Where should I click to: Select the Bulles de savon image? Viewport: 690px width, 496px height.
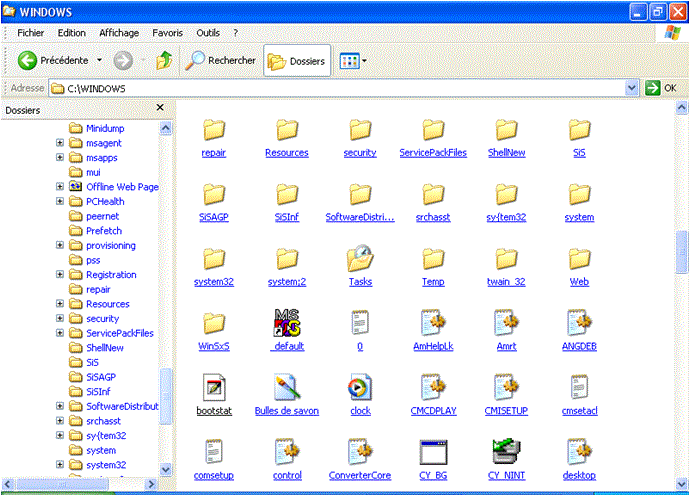pyautogui.click(x=287, y=387)
